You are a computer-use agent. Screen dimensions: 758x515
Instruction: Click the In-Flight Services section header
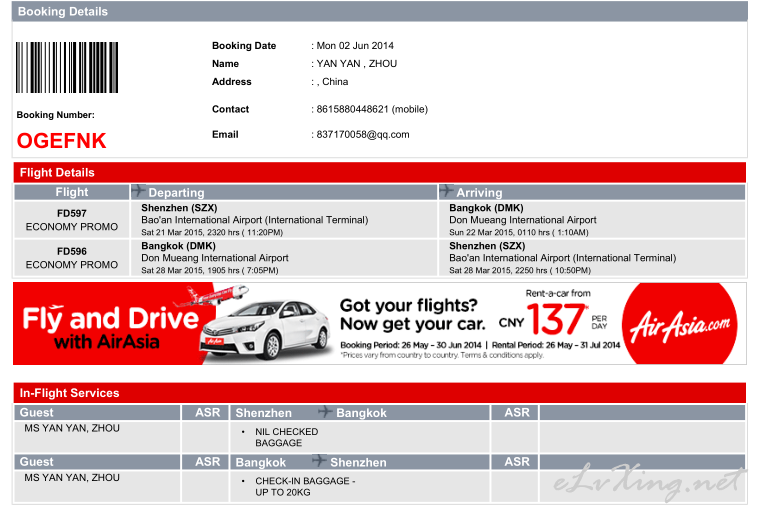[379, 393]
